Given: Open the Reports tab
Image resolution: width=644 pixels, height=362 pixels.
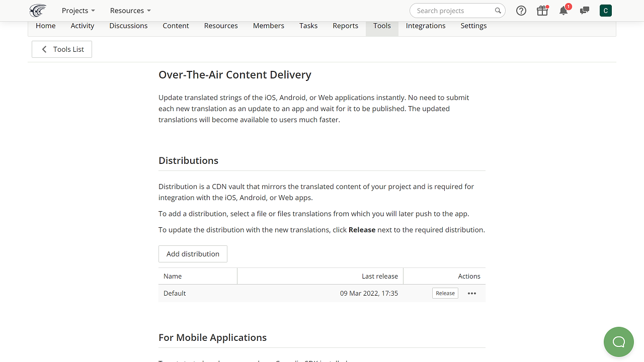Looking at the screenshot, I should [345, 26].
